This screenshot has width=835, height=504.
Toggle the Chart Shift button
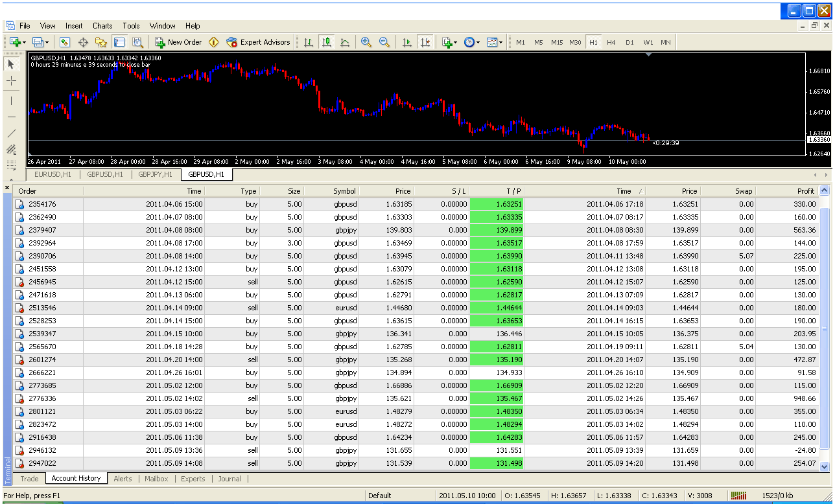tap(425, 42)
